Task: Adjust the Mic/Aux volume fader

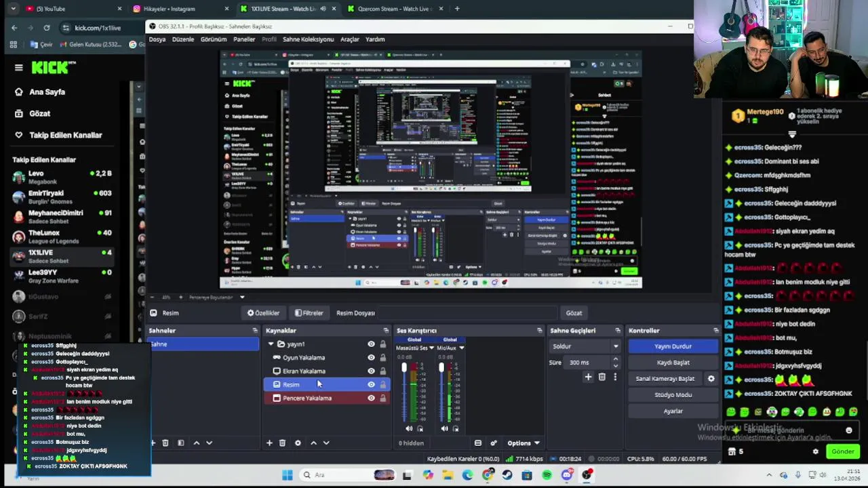Action: tap(441, 368)
